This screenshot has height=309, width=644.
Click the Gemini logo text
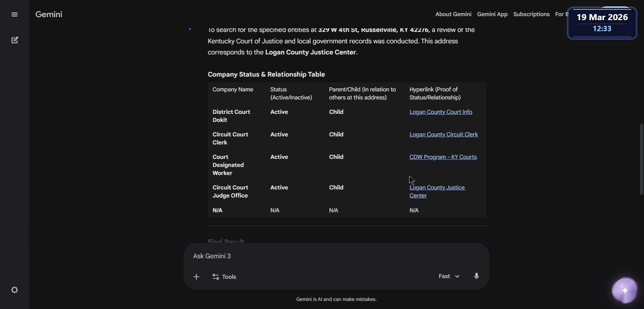(x=49, y=14)
